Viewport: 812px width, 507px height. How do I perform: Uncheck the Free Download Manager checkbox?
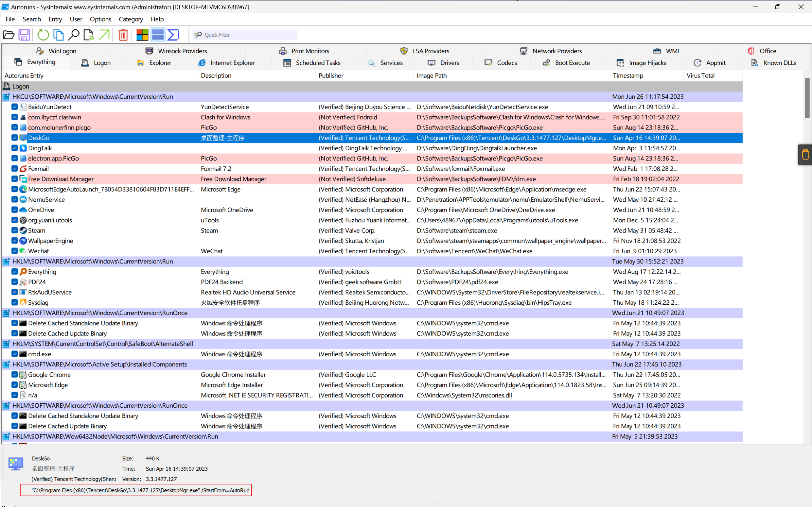point(14,179)
